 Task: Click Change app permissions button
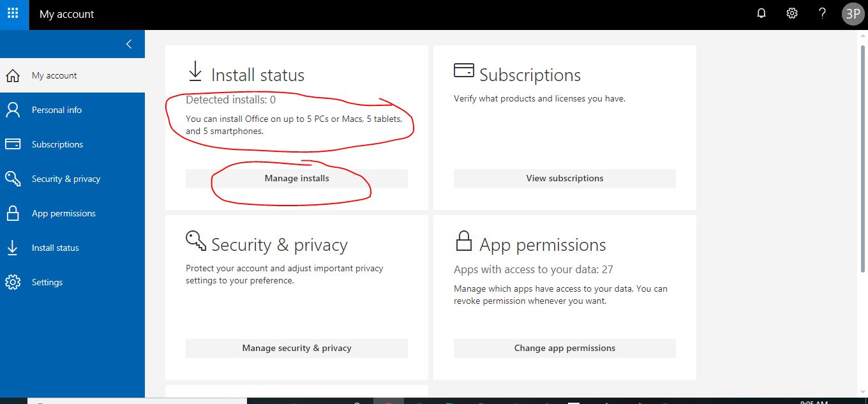pyautogui.click(x=565, y=348)
